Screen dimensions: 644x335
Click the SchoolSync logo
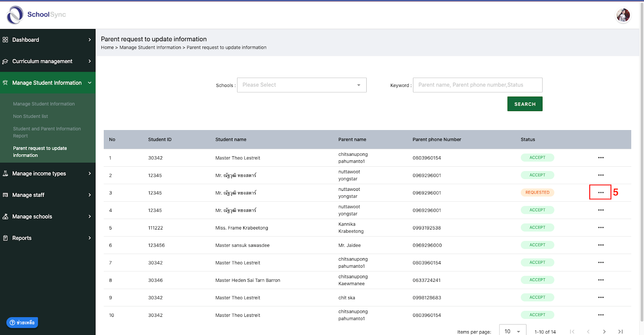(x=36, y=15)
